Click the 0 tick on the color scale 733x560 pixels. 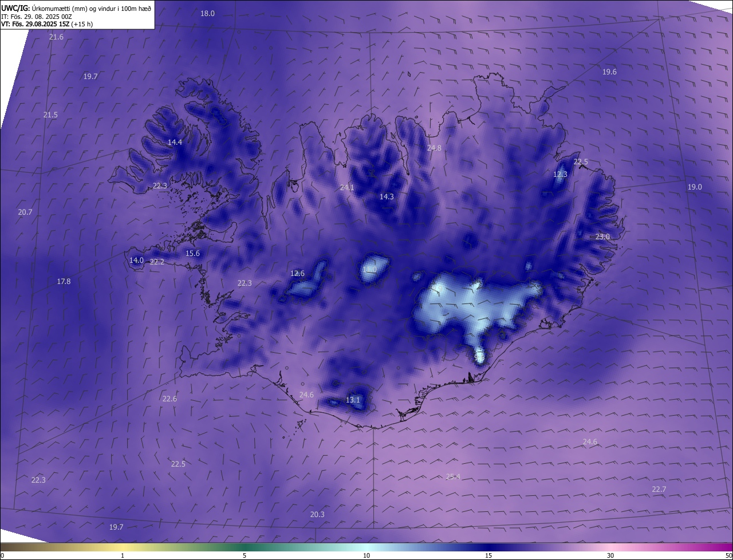[2, 555]
